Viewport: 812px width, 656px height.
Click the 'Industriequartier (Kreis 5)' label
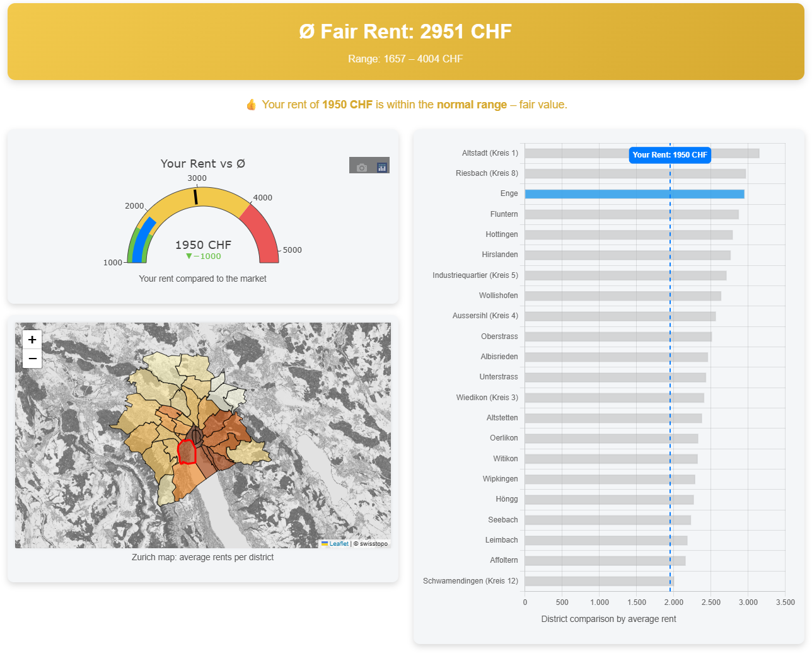pos(475,275)
